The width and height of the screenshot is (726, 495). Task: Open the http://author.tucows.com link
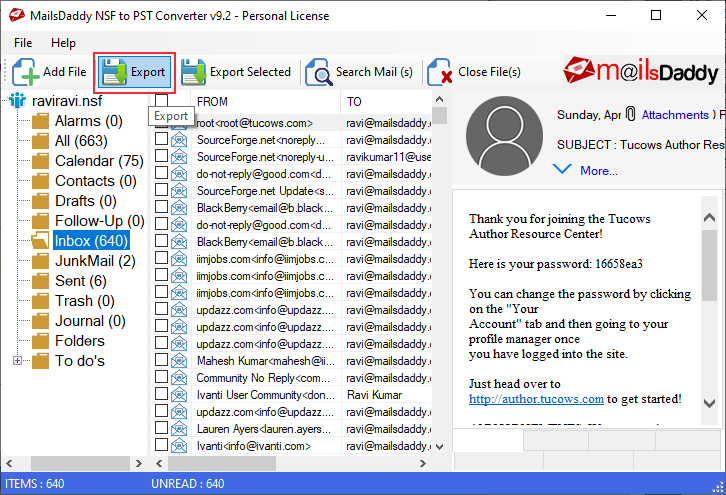point(536,399)
